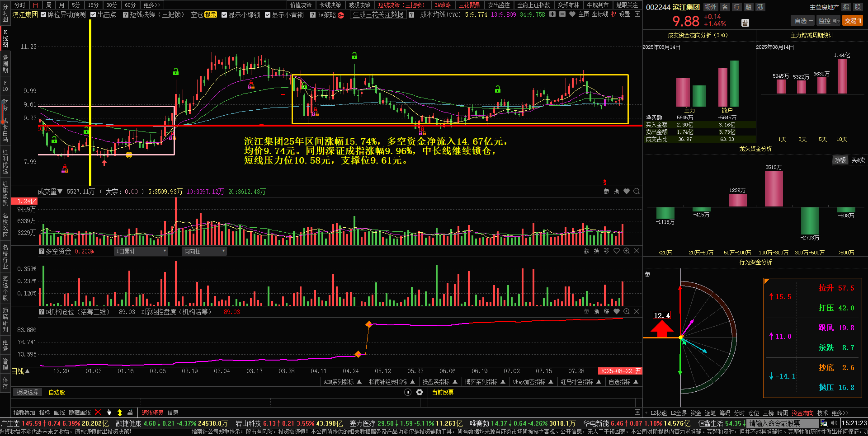Click date marker 2025-08-22 on timeline
The image size is (868, 436).
(620, 371)
